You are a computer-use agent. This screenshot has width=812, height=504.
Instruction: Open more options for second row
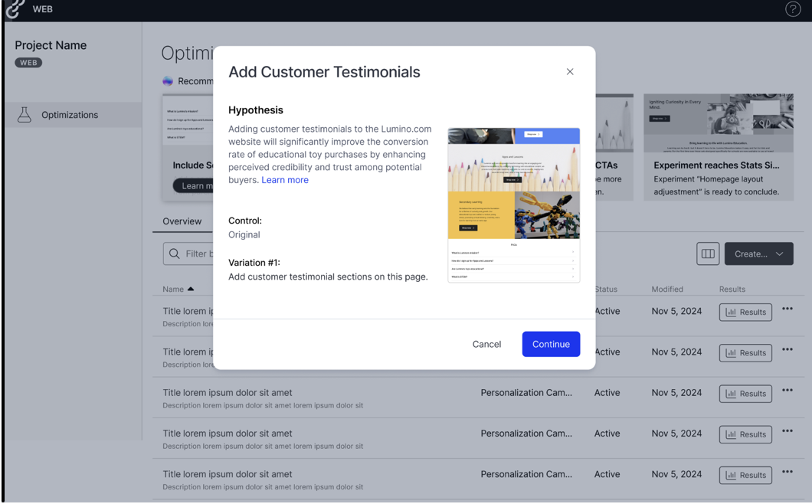coord(787,350)
